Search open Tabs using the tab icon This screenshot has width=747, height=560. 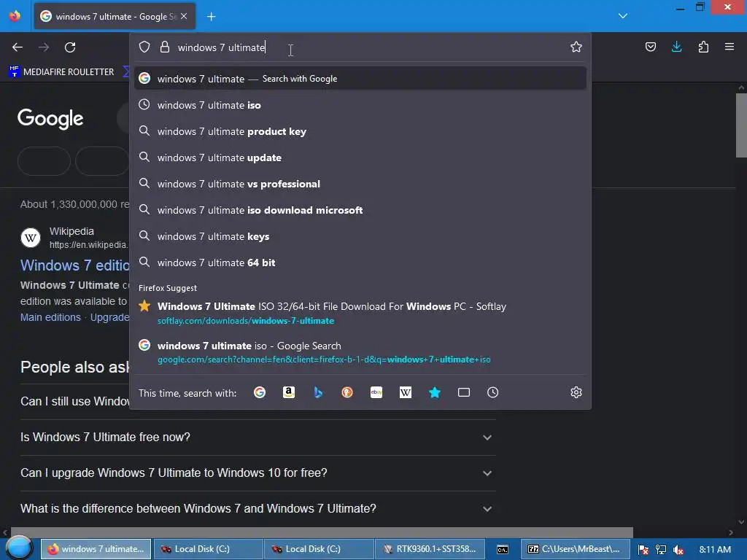pos(463,392)
